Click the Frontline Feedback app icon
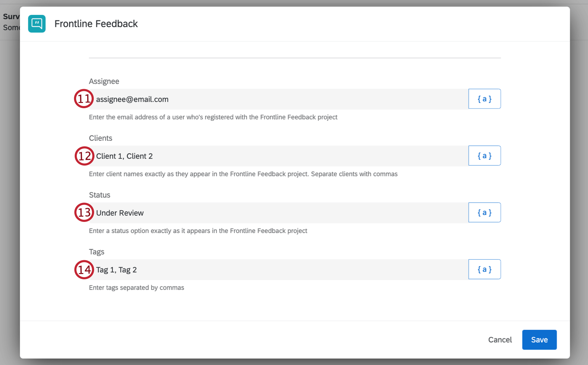 pos(37,24)
